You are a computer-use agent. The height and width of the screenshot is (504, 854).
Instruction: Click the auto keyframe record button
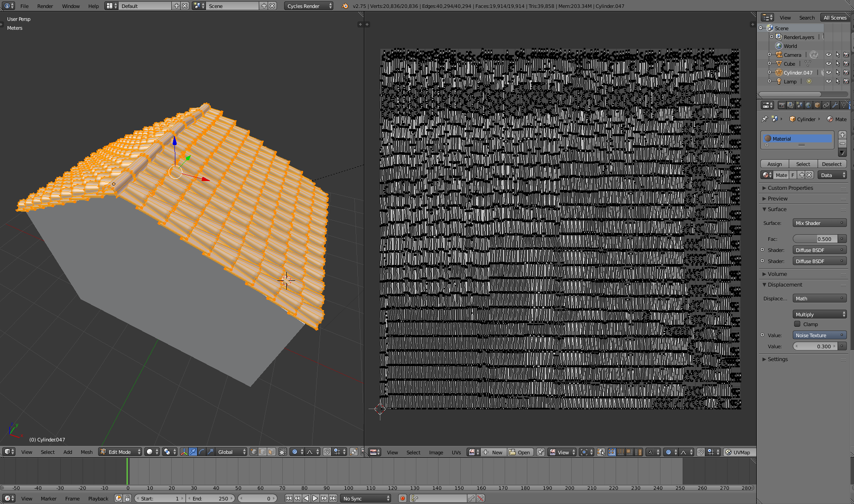(x=402, y=498)
